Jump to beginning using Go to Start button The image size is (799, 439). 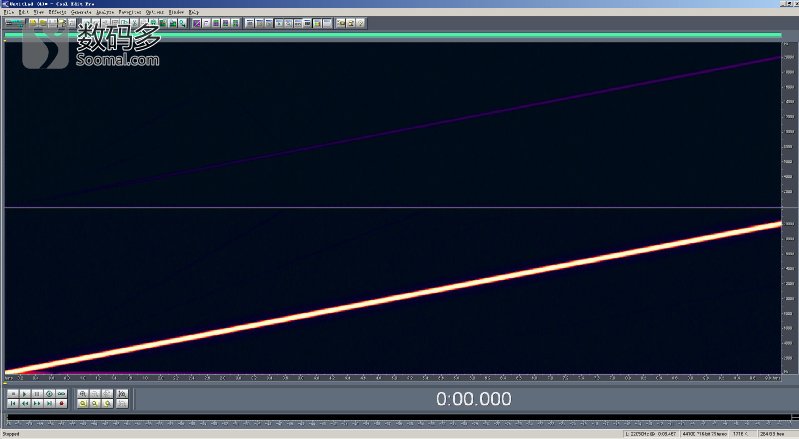click(x=12, y=404)
